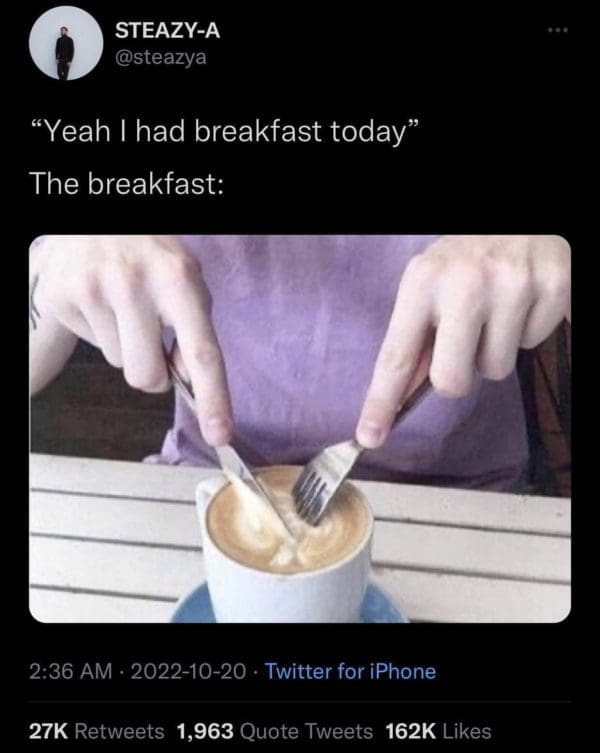The width and height of the screenshot is (600, 753).
Task: Click the "Likes" label word
Action: tap(466, 731)
